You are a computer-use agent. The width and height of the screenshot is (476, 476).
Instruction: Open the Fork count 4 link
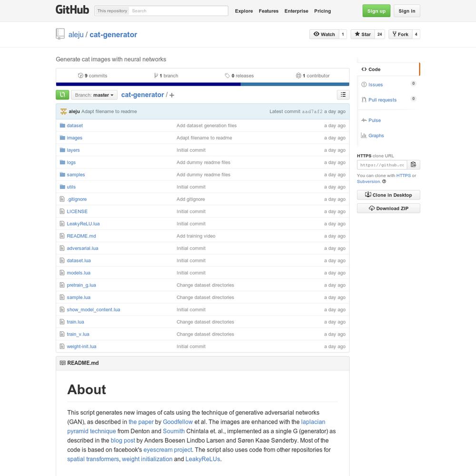pos(416,34)
